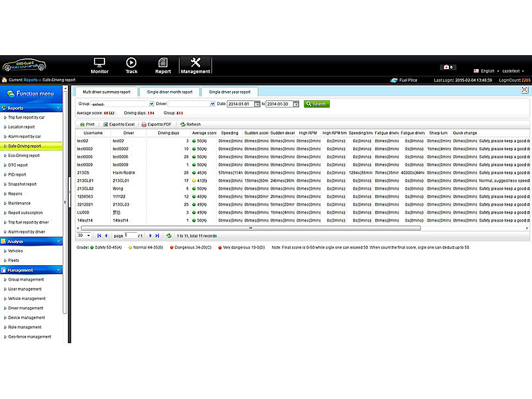Screen dimensions: 532x399
Task: Select the 213CL01 row with yellow grade
Action: click(303, 180)
